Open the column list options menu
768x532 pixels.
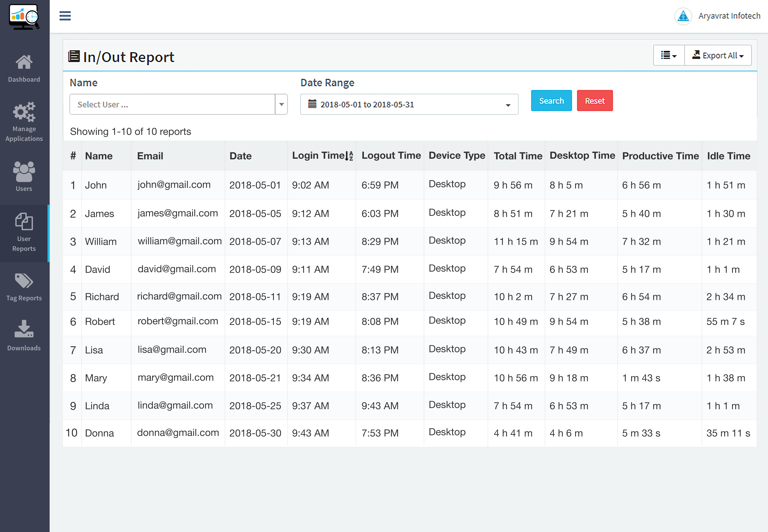pos(668,55)
